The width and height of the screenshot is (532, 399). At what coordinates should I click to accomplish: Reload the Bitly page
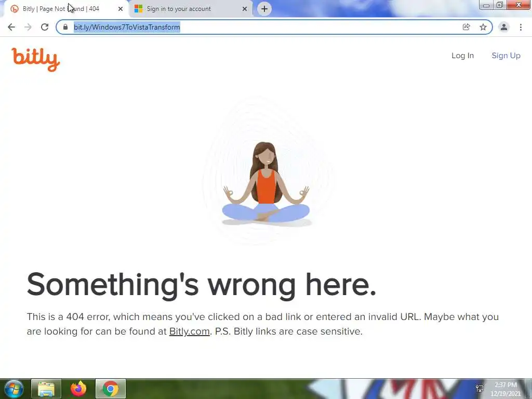pos(45,27)
